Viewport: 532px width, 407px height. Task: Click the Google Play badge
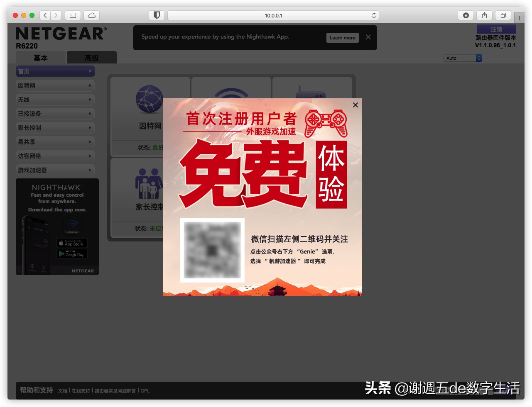tap(71, 253)
